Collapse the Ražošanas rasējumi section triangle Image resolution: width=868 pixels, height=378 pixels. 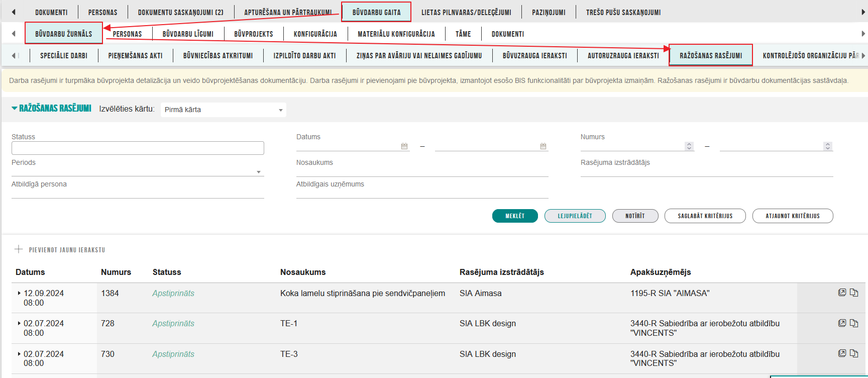pos(15,108)
